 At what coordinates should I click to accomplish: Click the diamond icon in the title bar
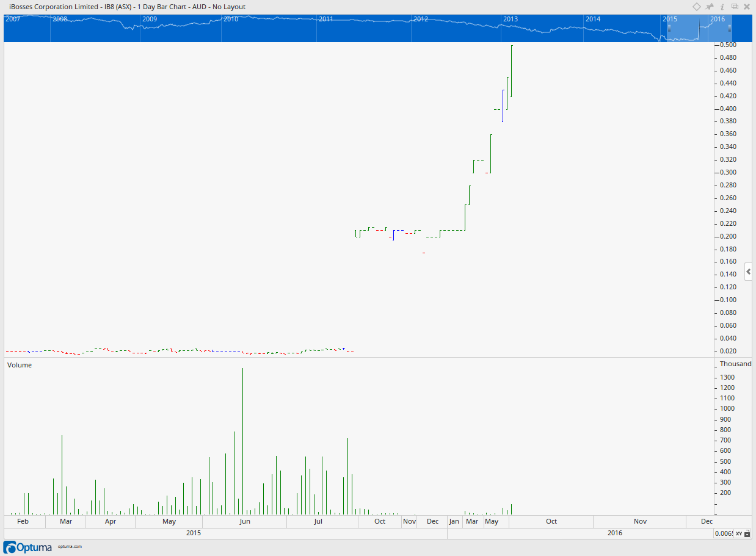697,7
